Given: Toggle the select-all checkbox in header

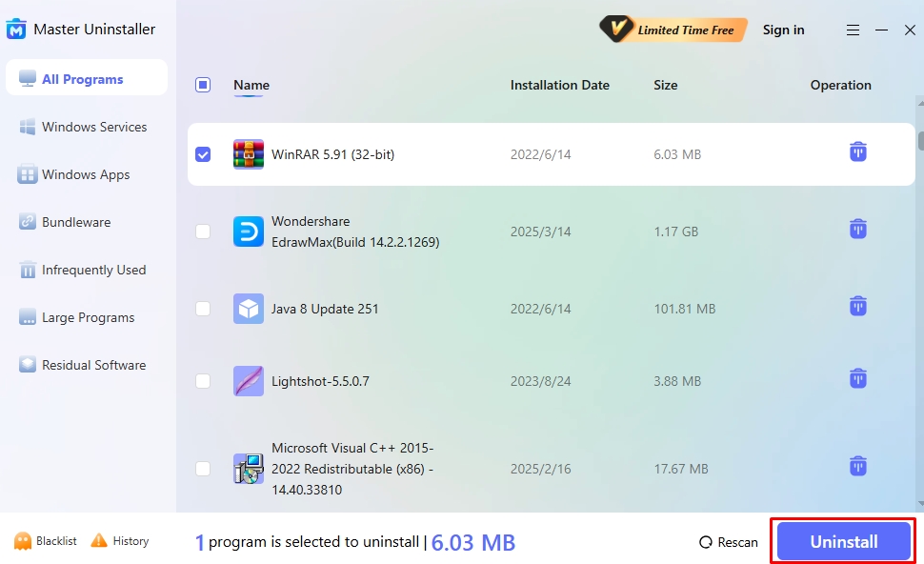Looking at the screenshot, I should pyautogui.click(x=203, y=85).
